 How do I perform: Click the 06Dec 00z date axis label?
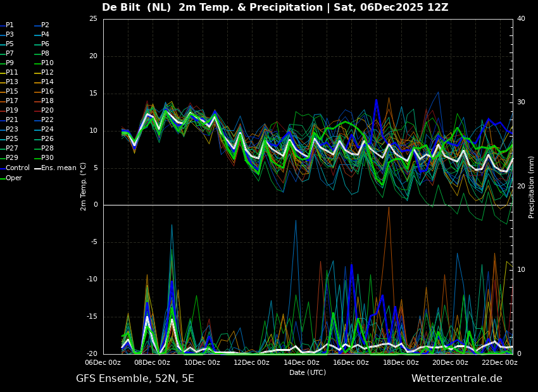[103, 363]
